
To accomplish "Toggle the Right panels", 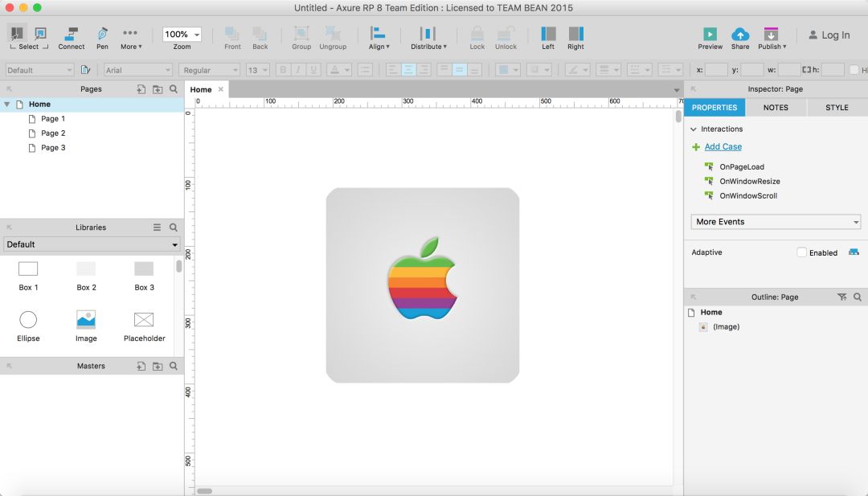I will pos(575,39).
